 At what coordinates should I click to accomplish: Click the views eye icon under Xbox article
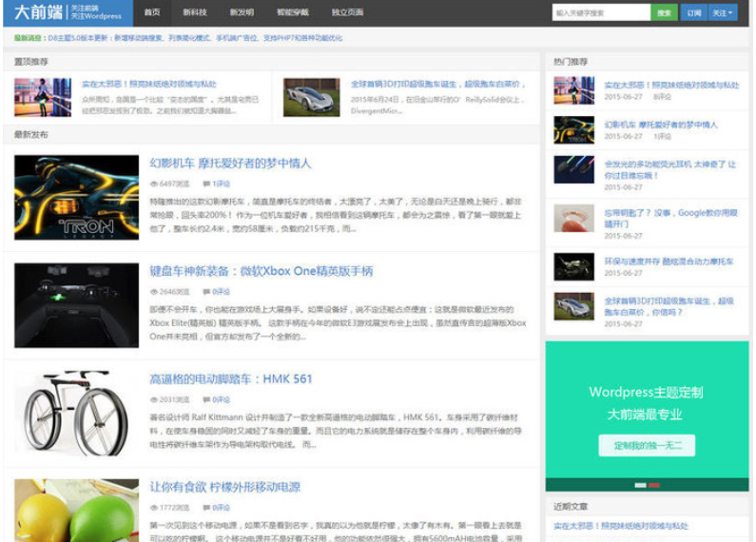pos(154,292)
